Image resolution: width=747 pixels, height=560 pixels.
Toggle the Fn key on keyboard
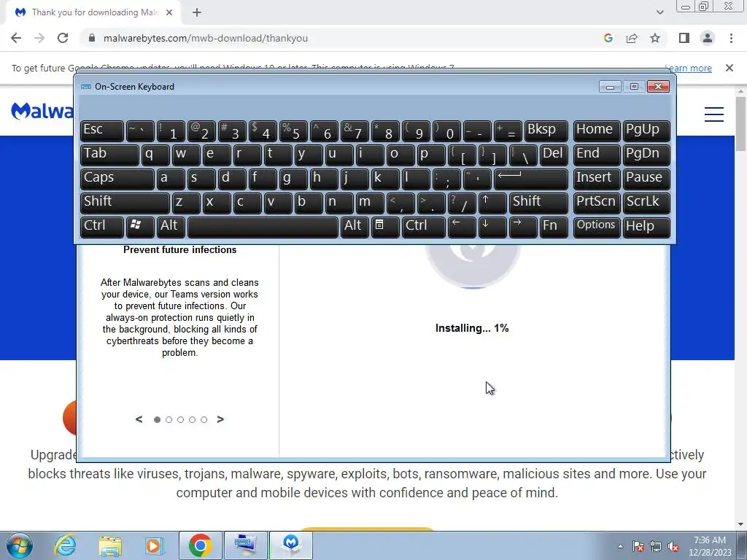pos(554,226)
